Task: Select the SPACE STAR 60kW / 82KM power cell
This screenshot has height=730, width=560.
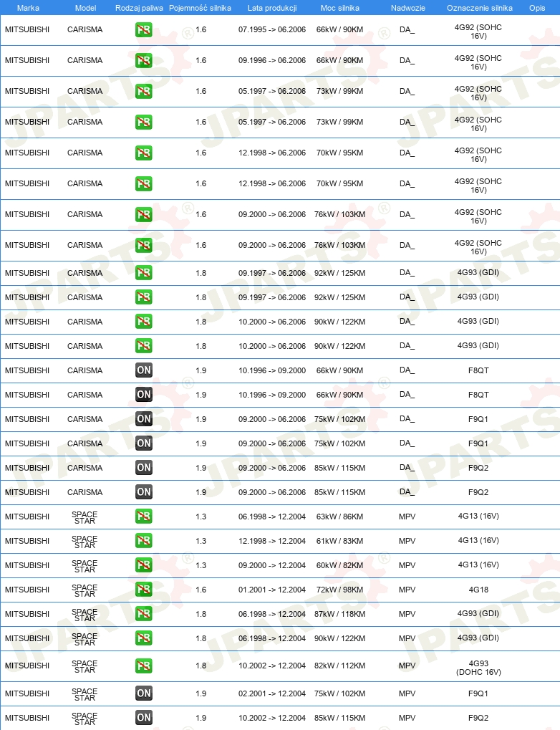Action: click(x=340, y=565)
